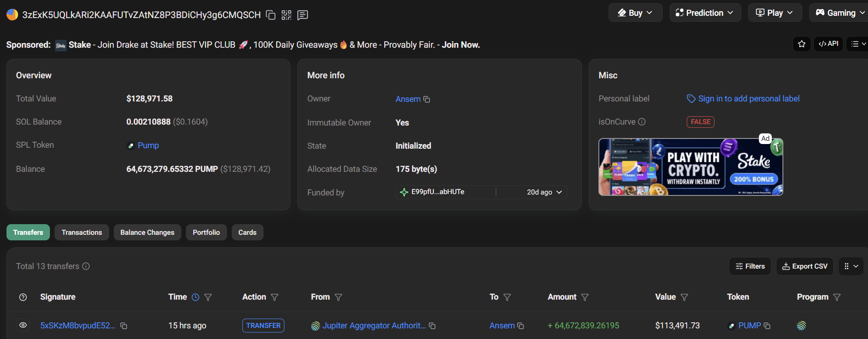Add account to favorites with star
Image resolution: width=868 pixels, height=339 pixels.
point(802,44)
